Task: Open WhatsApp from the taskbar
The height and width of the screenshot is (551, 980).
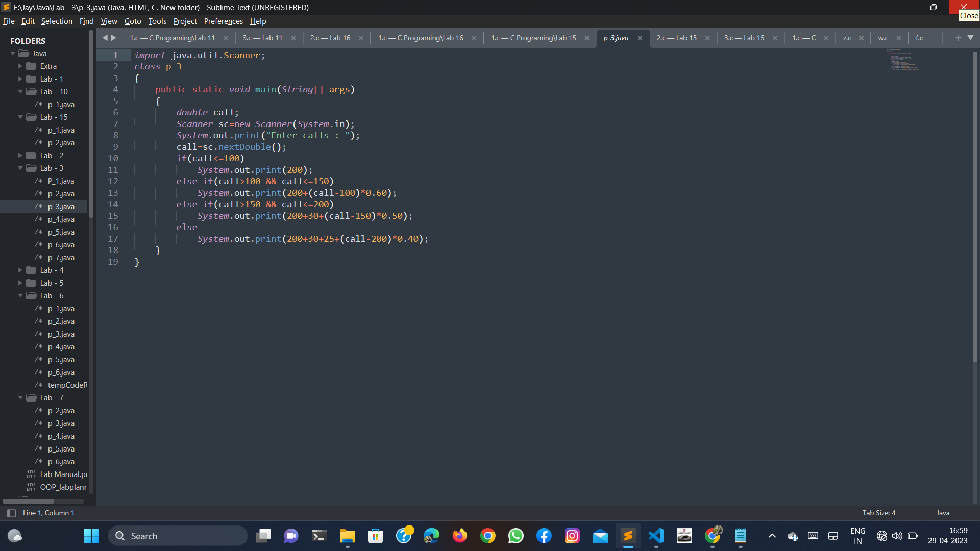Action: [516, 536]
